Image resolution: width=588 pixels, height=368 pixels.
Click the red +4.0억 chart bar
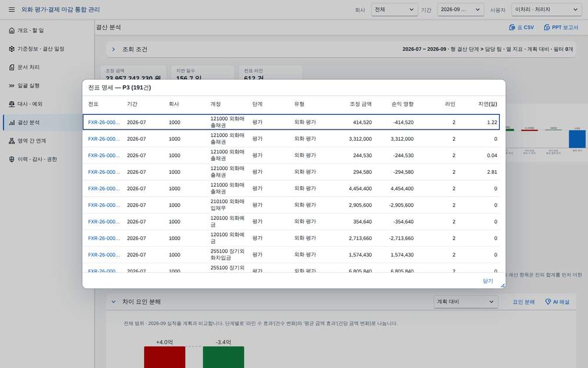pos(165,357)
